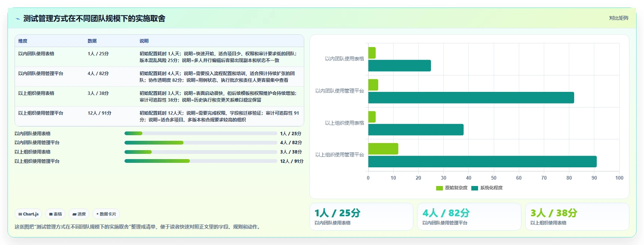Click the page title 测试管理方式在不同团队规模下的实施取舍

tap(94, 18)
